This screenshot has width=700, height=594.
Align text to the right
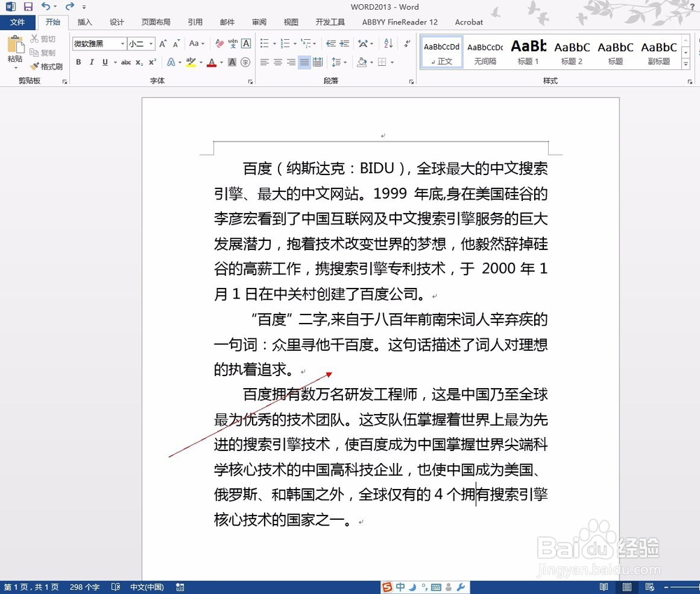[x=291, y=62]
